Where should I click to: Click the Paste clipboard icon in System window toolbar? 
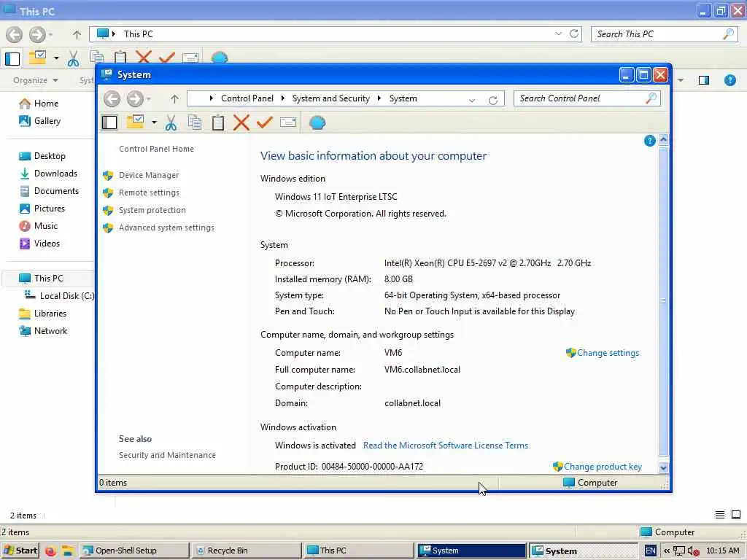[x=217, y=122]
